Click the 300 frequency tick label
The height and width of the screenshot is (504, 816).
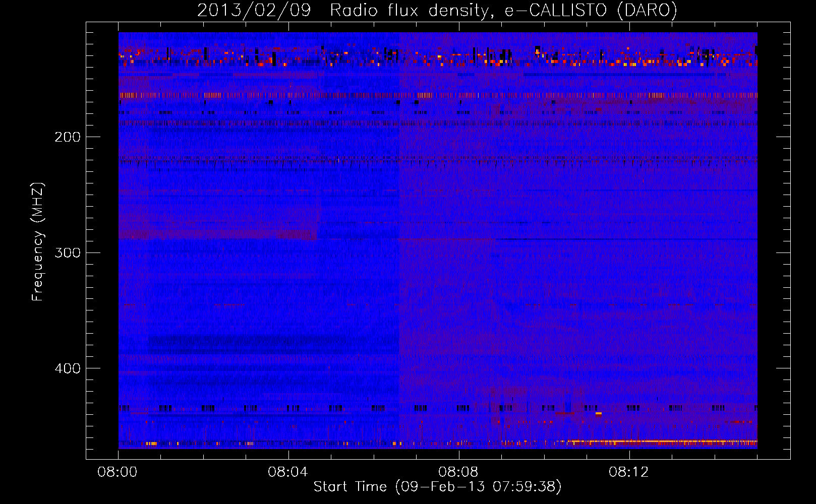point(68,253)
